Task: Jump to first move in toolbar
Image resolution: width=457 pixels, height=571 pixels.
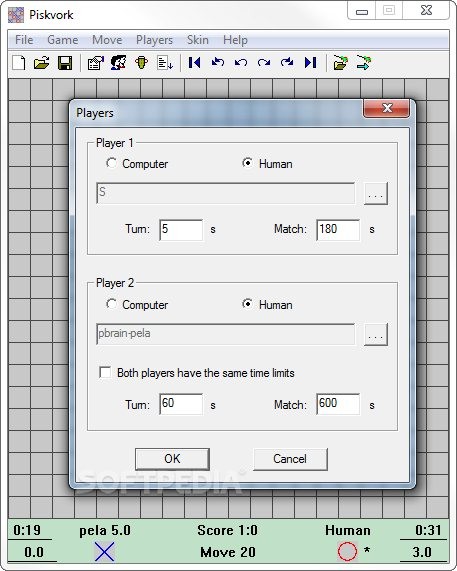Action: (194, 63)
